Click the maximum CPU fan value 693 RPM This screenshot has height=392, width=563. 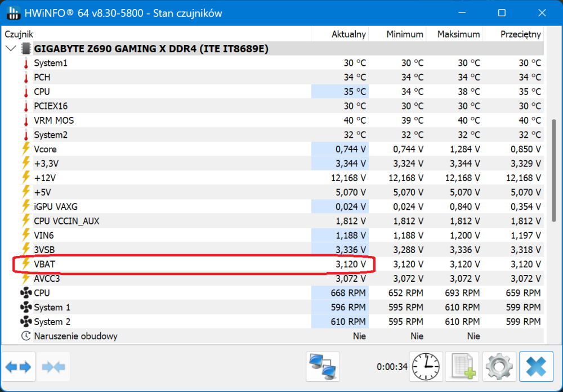coord(462,293)
